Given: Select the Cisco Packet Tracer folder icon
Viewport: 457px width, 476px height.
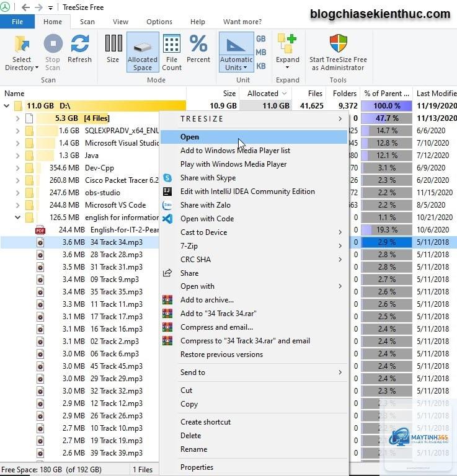Looking at the screenshot, I should coord(29,180).
